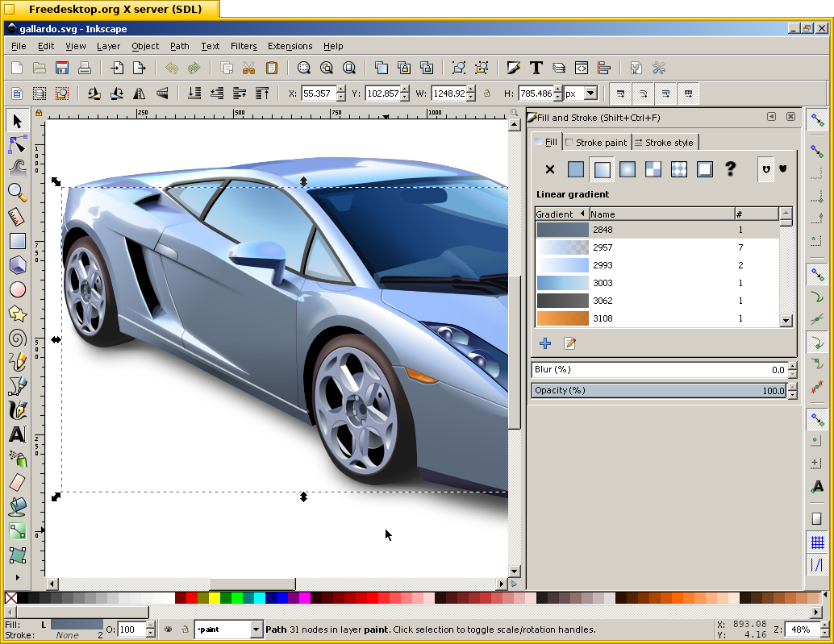Select the Eraser tool
This screenshot has height=644, width=834.
coord(18,483)
